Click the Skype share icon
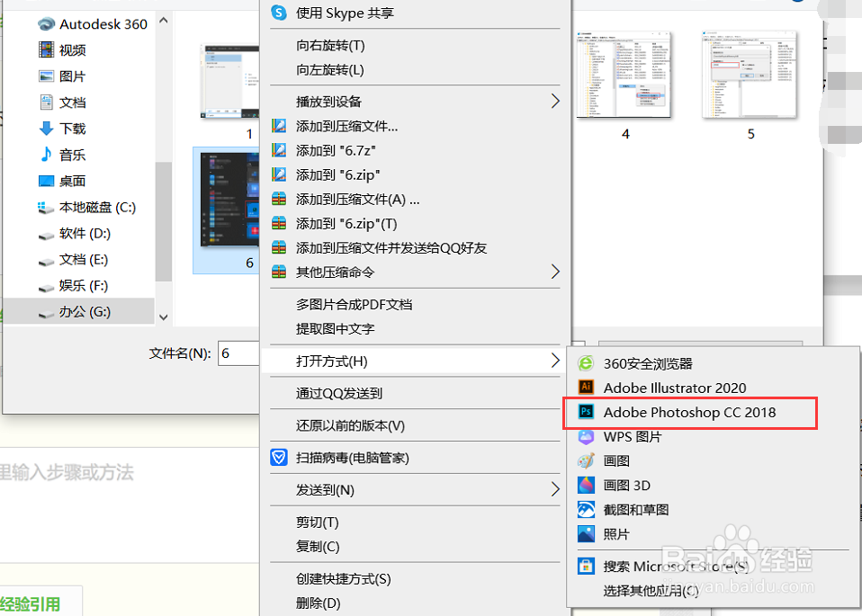This screenshot has width=862, height=616. [x=279, y=13]
